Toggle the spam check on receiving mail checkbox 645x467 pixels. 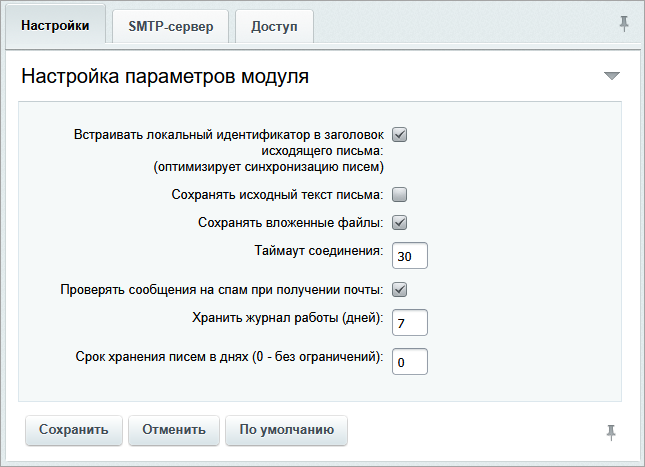point(400,290)
